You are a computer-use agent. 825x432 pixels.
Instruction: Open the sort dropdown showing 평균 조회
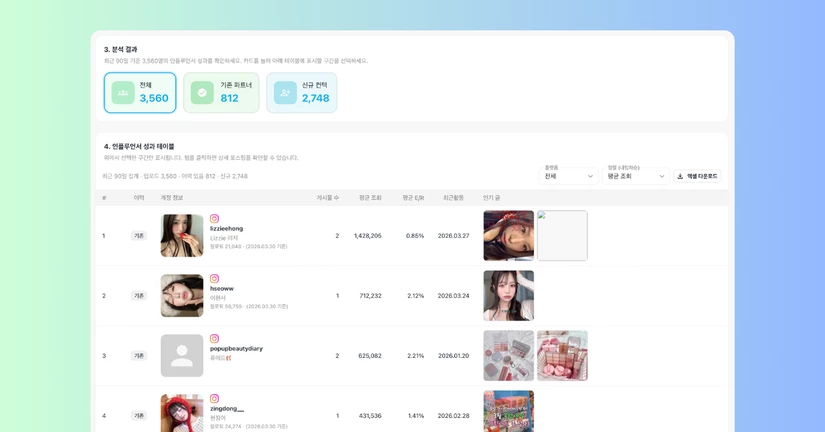coord(636,176)
